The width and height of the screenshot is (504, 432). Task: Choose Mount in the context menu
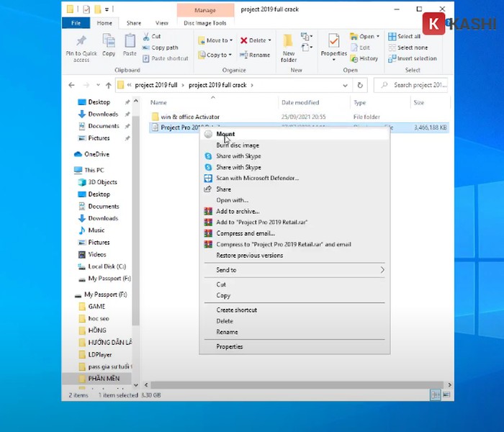click(x=225, y=134)
